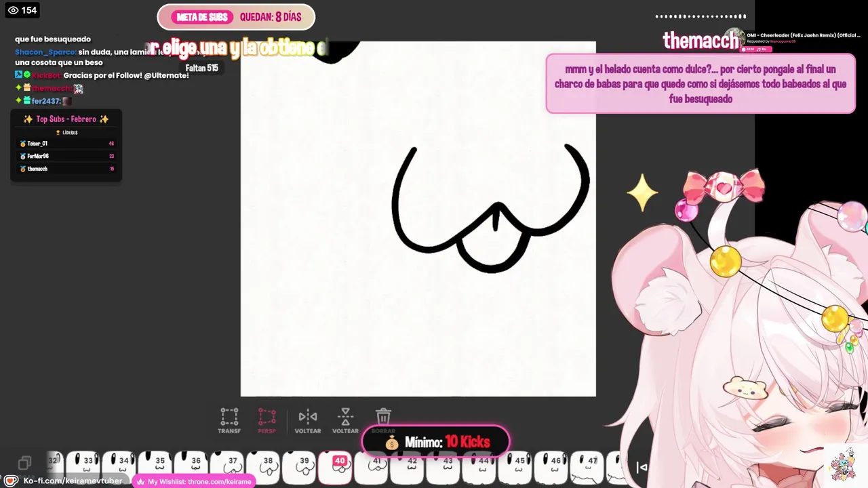The image size is (868, 488).
Task: Click the Ko-fi.com/keiramevtuber link
Action: [x=73, y=481]
